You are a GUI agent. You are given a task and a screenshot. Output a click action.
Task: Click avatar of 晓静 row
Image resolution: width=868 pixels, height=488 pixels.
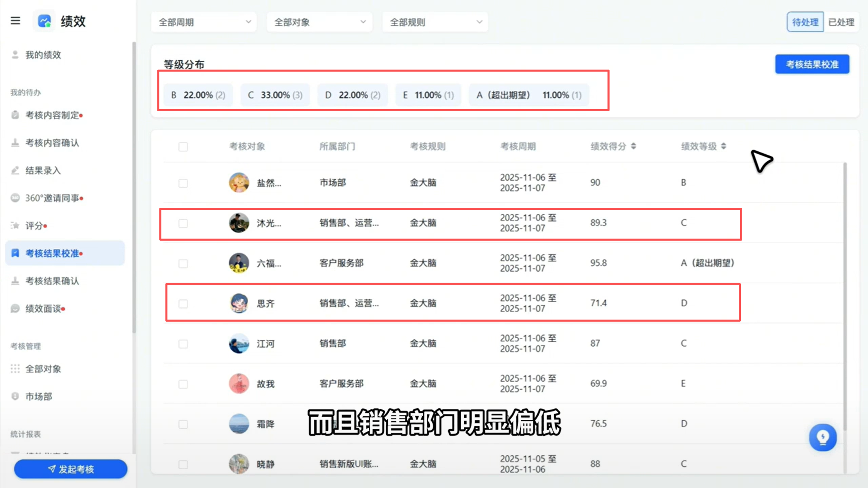pyautogui.click(x=239, y=464)
